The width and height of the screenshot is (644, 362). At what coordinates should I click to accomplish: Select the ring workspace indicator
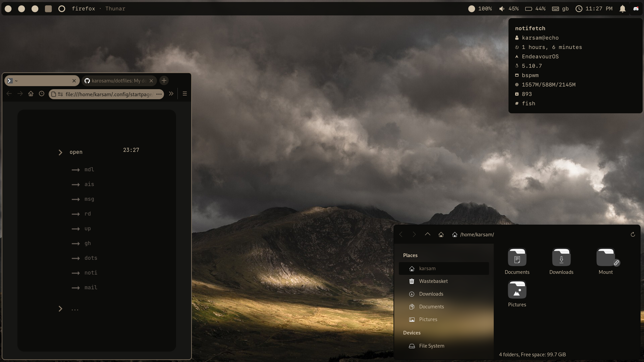62,9
